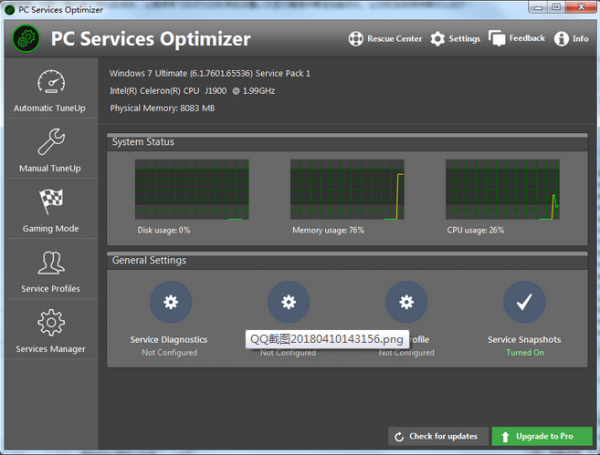Viewport: 600px width, 455px height.
Task: Open Settings from the top bar
Action: 455,39
